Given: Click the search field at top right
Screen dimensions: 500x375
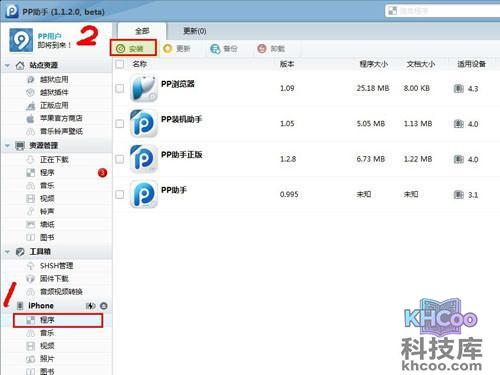Looking at the screenshot, I should click(442, 11).
